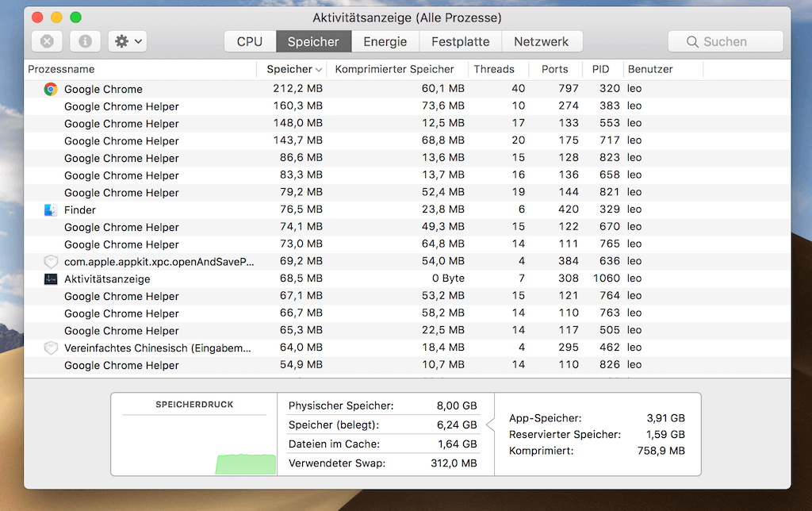The image size is (812, 511).
Task: Sort by the Ports column header
Action: (x=554, y=70)
